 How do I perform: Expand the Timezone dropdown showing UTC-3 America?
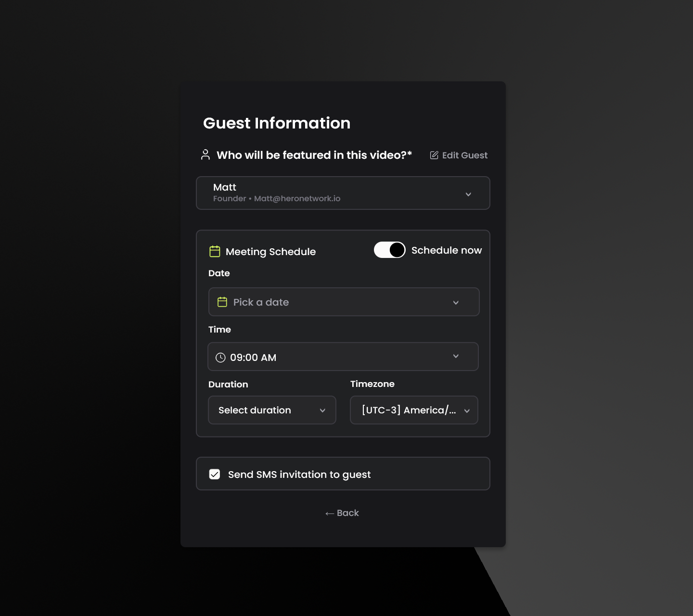point(413,410)
